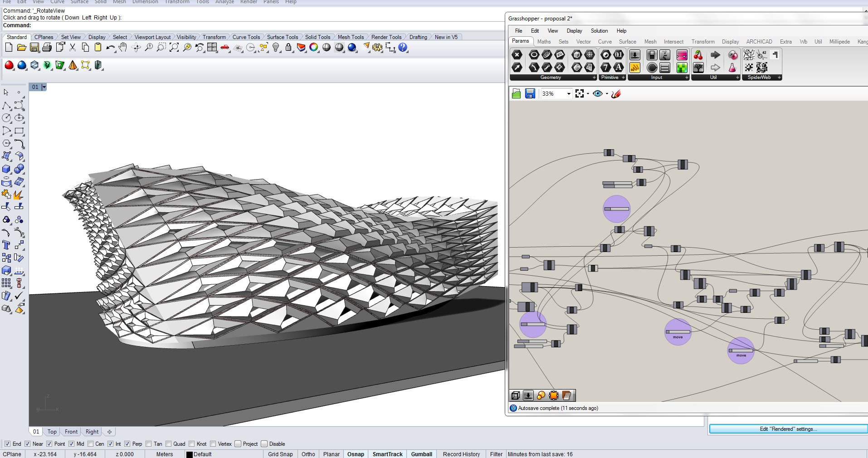Screen dimensions: 868x458
Task: Click the Grasshopper sketch pencil icon
Action: [616, 94]
